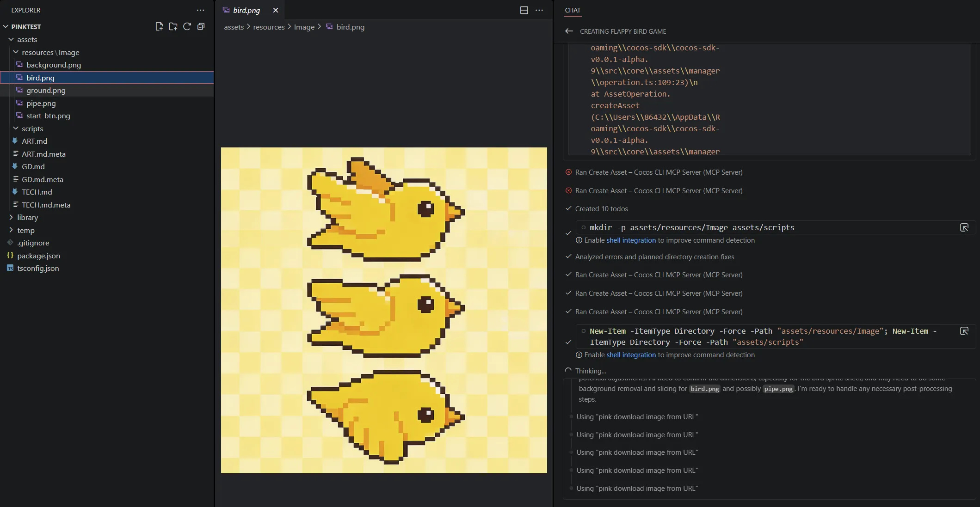
Task: Click Image segment in the breadcrumb
Action: coord(304,27)
